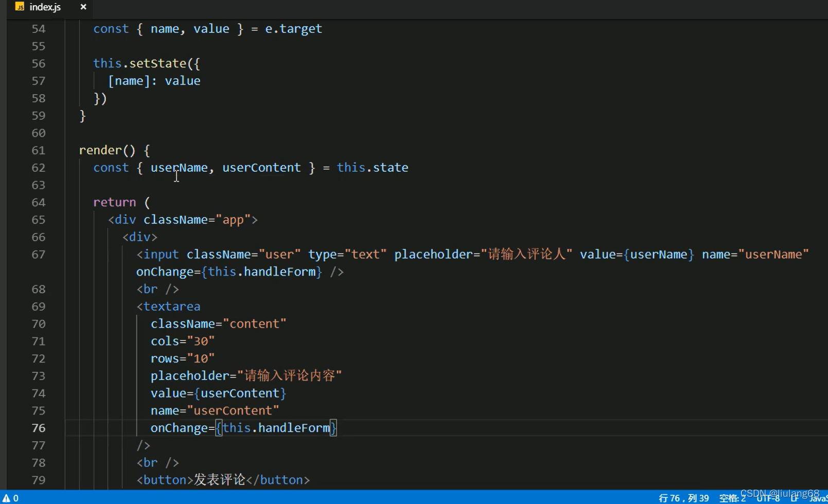Click line number 61 in the gutter
The height and width of the screenshot is (504, 828).
(x=39, y=151)
